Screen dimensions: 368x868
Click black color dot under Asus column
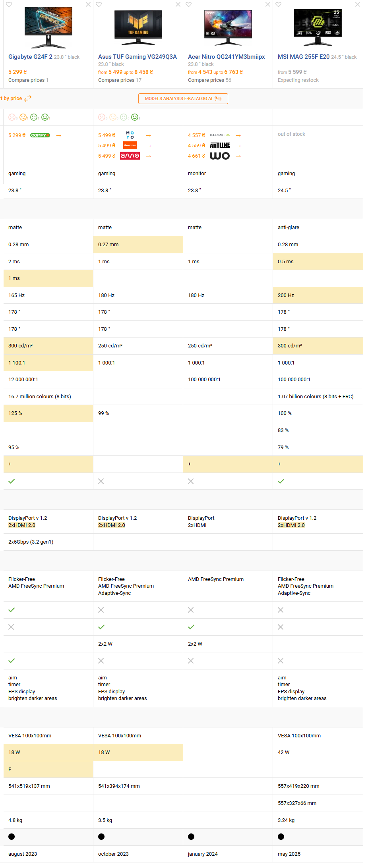(x=101, y=837)
